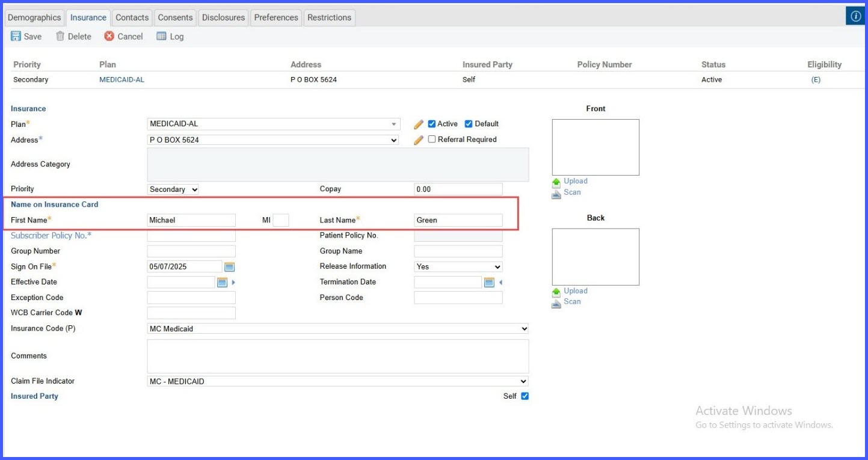Open the Disclosures tab
The height and width of the screenshot is (460, 868).
pos(224,17)
